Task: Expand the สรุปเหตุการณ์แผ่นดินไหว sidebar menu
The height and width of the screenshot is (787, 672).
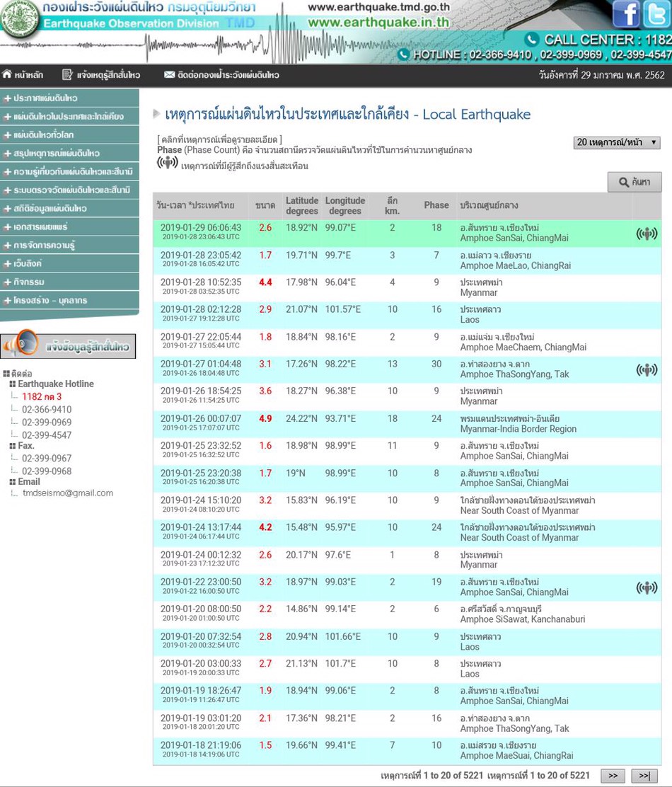Action: (70, 153)
